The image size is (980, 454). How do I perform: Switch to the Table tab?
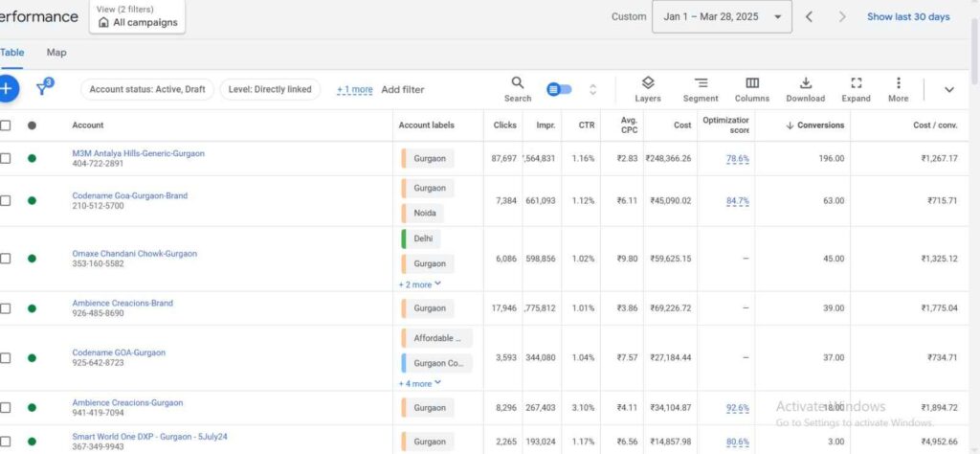click(x=11, y=53)
